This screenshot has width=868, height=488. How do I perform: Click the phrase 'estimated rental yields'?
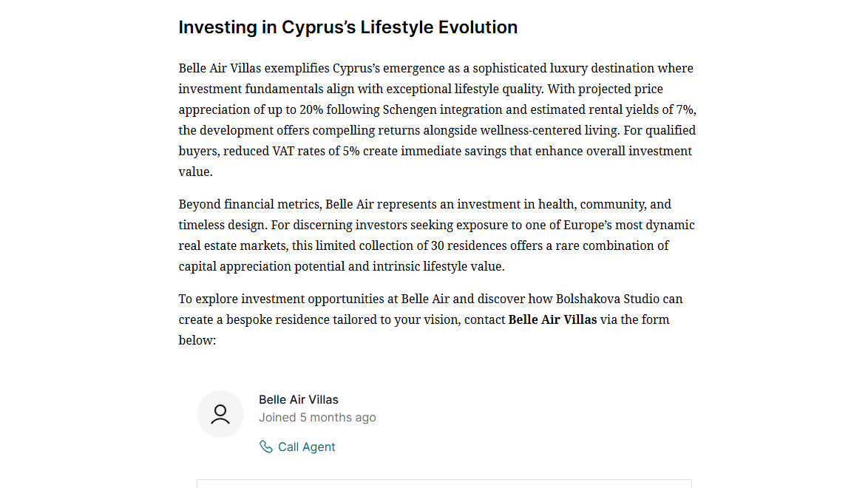pos(588,109)
